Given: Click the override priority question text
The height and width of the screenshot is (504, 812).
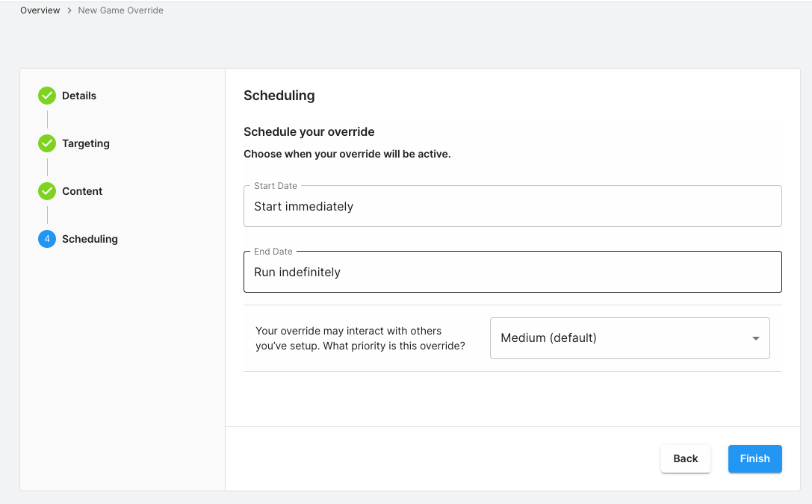Looking at the screenshot, I should coord(360,338).
